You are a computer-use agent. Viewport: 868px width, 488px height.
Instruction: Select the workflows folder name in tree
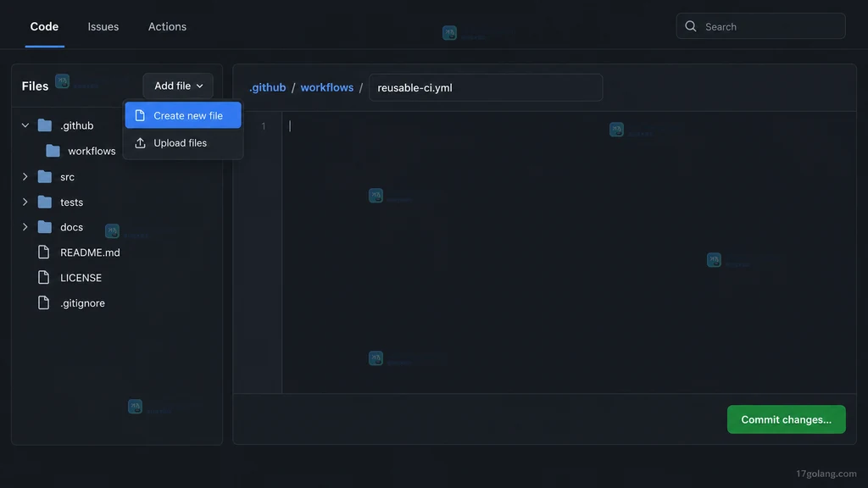click(92, 151)
